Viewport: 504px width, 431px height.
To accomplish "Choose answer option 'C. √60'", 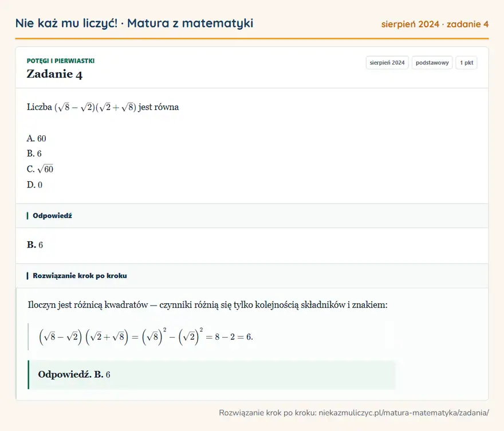I will pyautogui.click(x=40, y=169).
